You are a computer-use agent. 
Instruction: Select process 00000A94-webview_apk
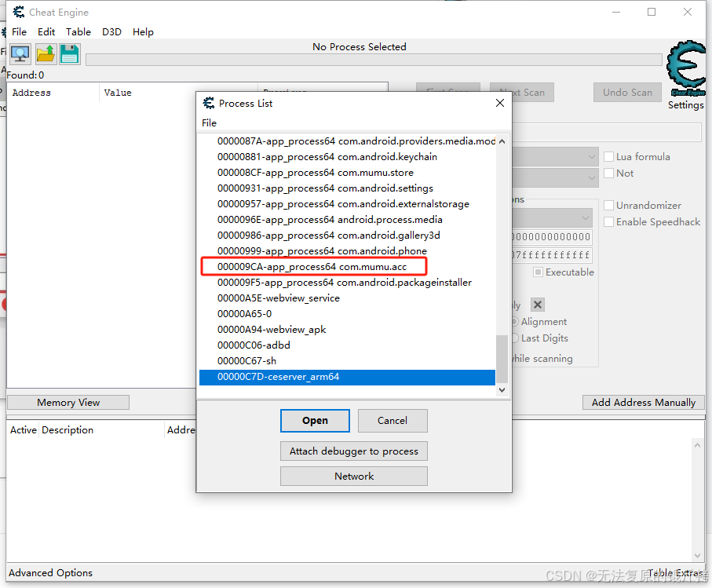click(x=347, y=330)
